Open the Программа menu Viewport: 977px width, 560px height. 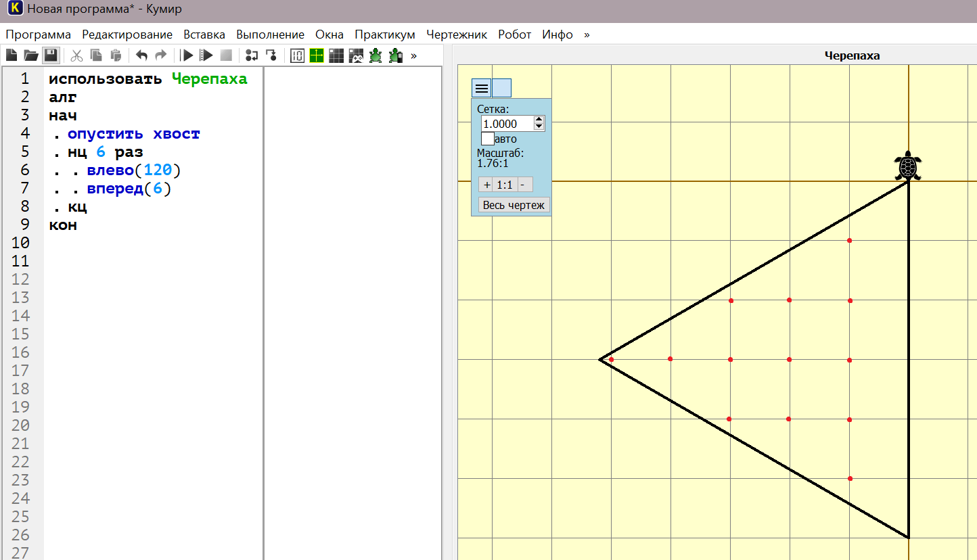click(x=38, y=34)
